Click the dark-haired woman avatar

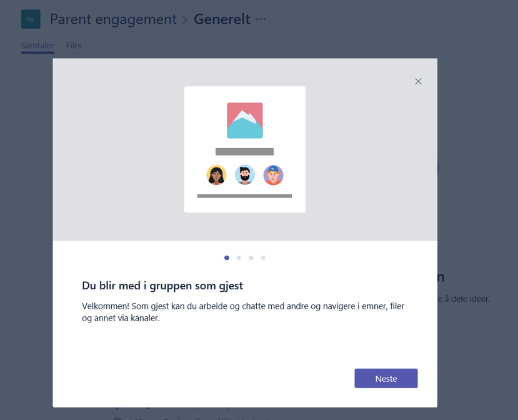click(216, 175)
